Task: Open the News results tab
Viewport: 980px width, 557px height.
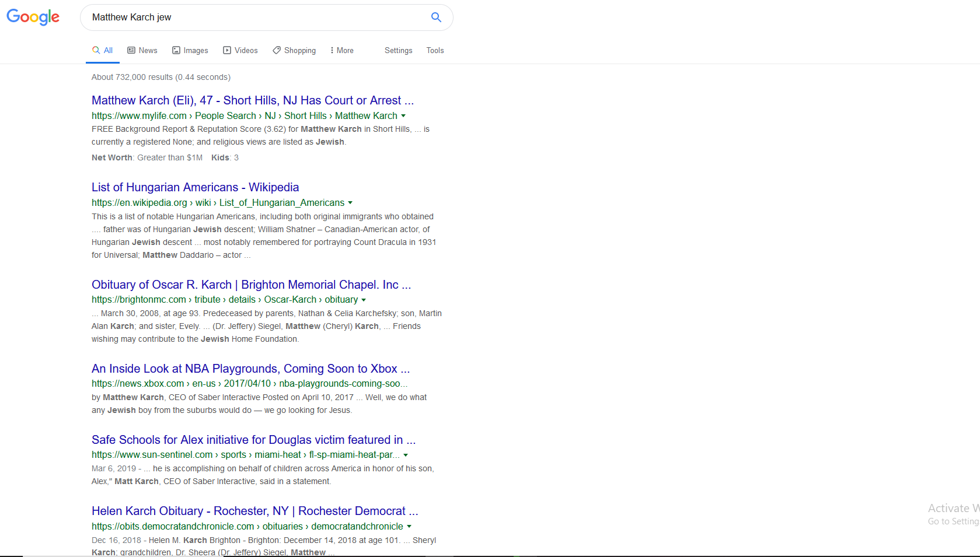Action: [142, 51]
